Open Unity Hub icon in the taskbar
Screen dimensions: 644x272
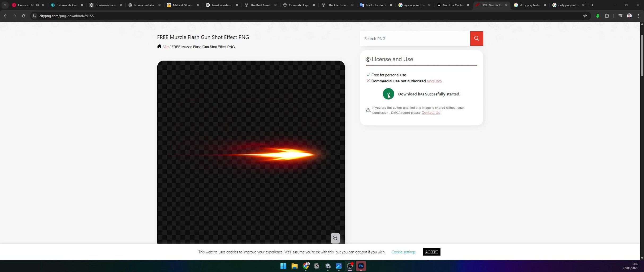[x=328, y=266]
